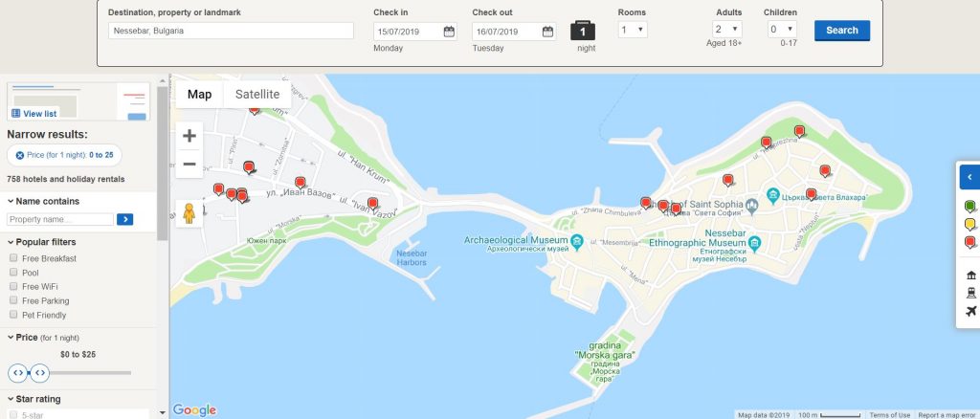Image resolution: width=980 pixels, height=419 pixels.
Task: Collapse the Popular filters section
Action: click(11, 242)
